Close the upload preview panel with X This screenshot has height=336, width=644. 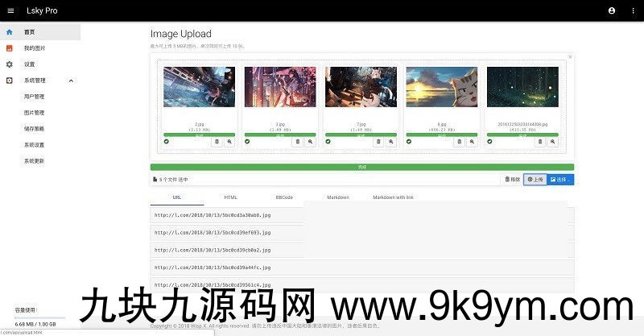[570, 57]
